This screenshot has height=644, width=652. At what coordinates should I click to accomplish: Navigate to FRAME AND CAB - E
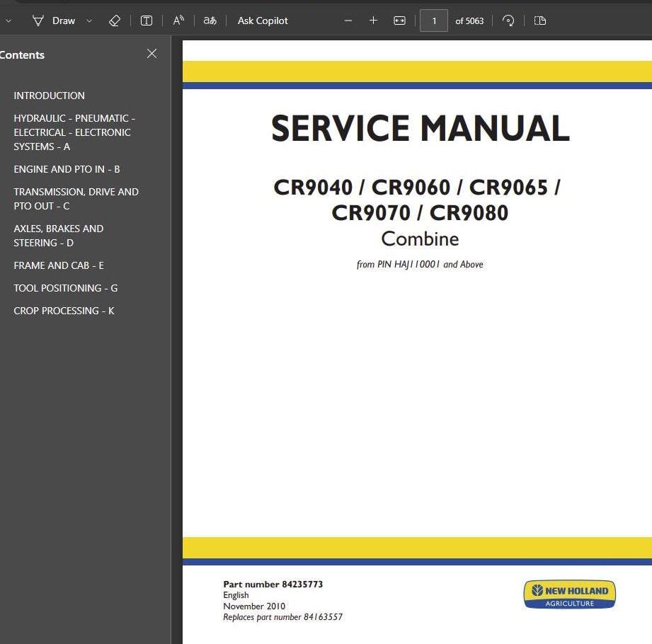click(59, 265)
